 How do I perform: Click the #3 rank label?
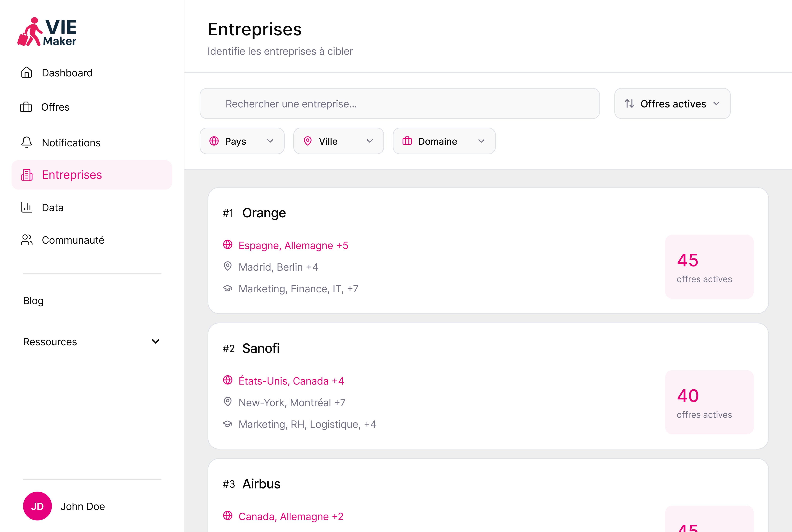point(229,484)
